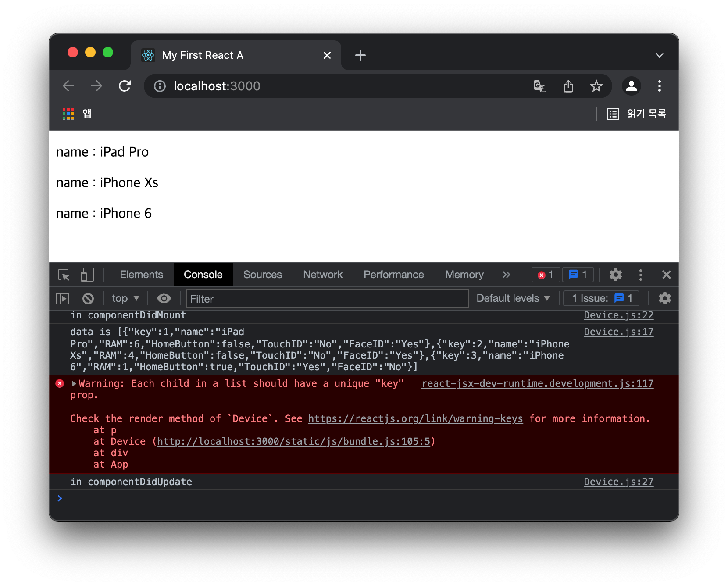
Task: Show more DevTools tabs
Action: pyautogui.click(x=506, y=275)
